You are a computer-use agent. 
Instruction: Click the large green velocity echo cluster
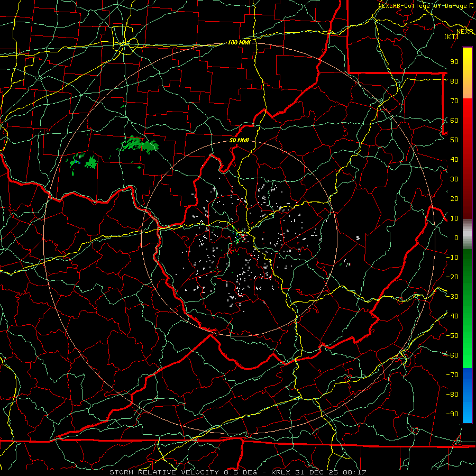(x=138, y=144)
